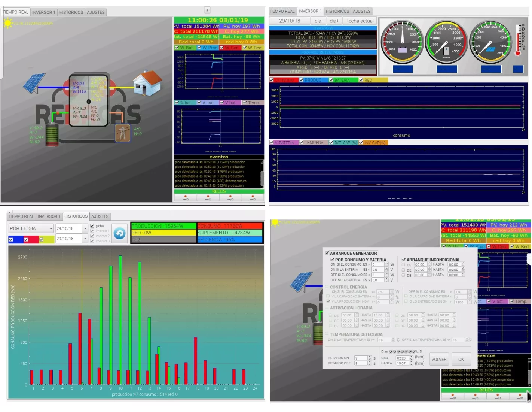
Task: Toggle the global checkbox in Historicos
Action: click(x=92, y=226)
